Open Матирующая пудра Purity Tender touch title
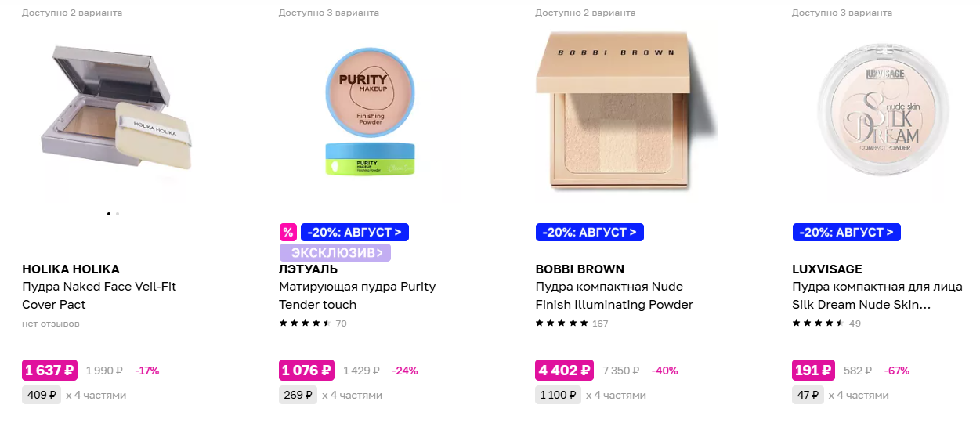 [357, 295]
